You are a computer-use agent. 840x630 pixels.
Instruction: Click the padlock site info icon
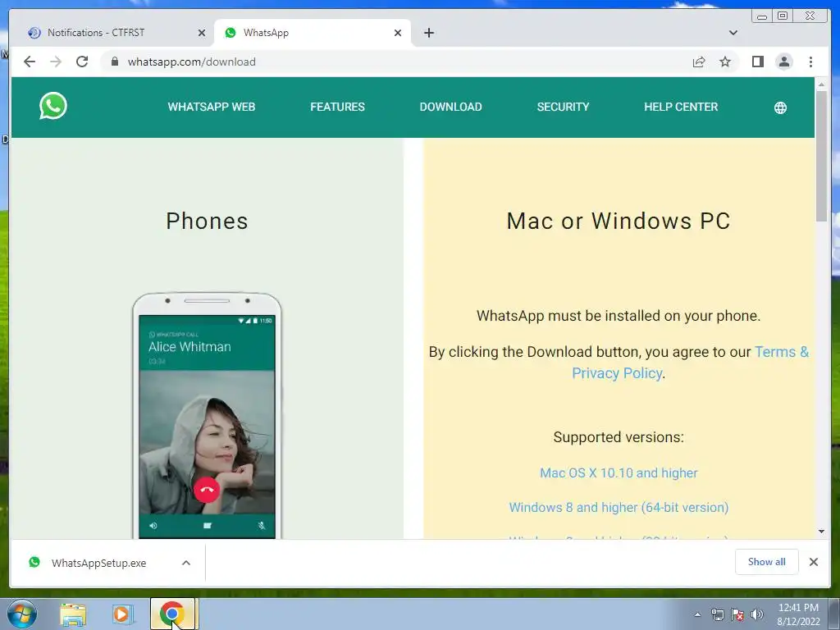[x=114, y=62]
